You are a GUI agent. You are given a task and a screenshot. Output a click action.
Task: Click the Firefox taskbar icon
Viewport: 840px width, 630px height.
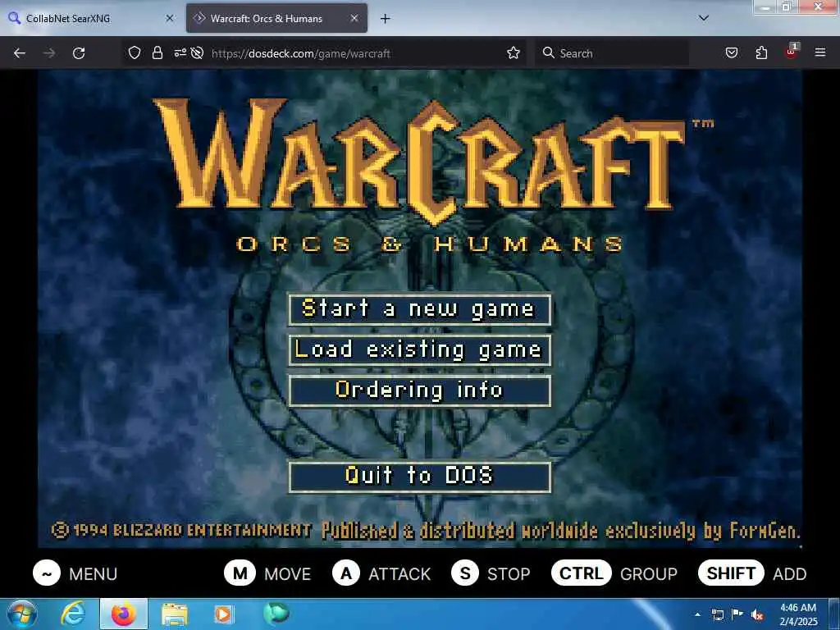tap(123, 614)
